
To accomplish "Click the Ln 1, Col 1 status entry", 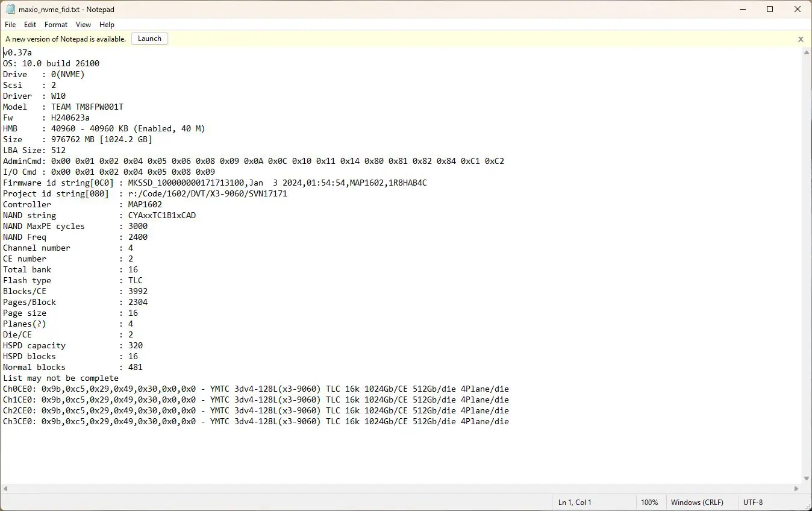I will (x=575, y=502).
